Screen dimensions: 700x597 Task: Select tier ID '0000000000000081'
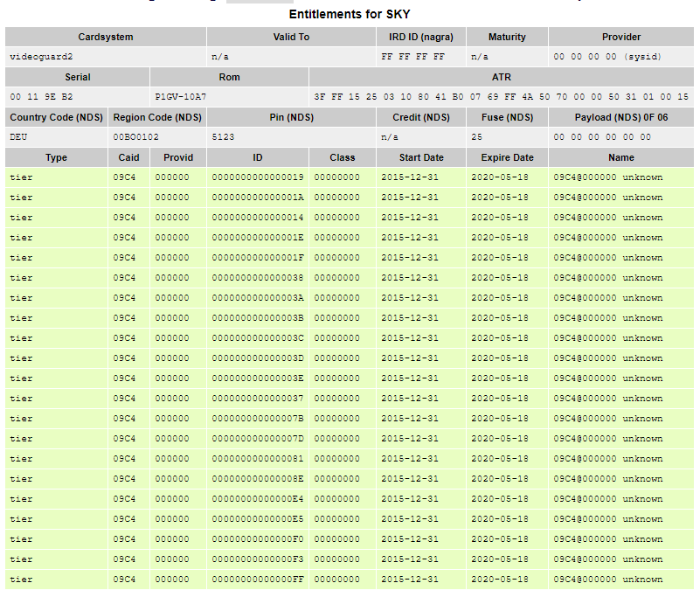click(258, 459)
